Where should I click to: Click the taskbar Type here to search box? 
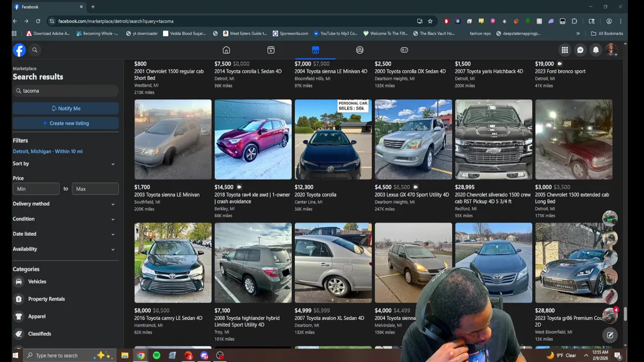pos(69,355)
